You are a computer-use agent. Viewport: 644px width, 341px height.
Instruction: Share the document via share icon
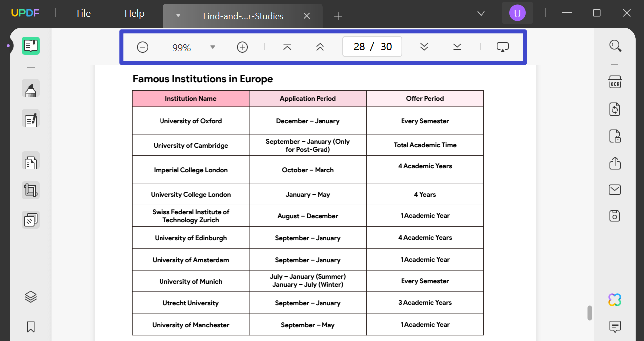click(x=615, y=163)
